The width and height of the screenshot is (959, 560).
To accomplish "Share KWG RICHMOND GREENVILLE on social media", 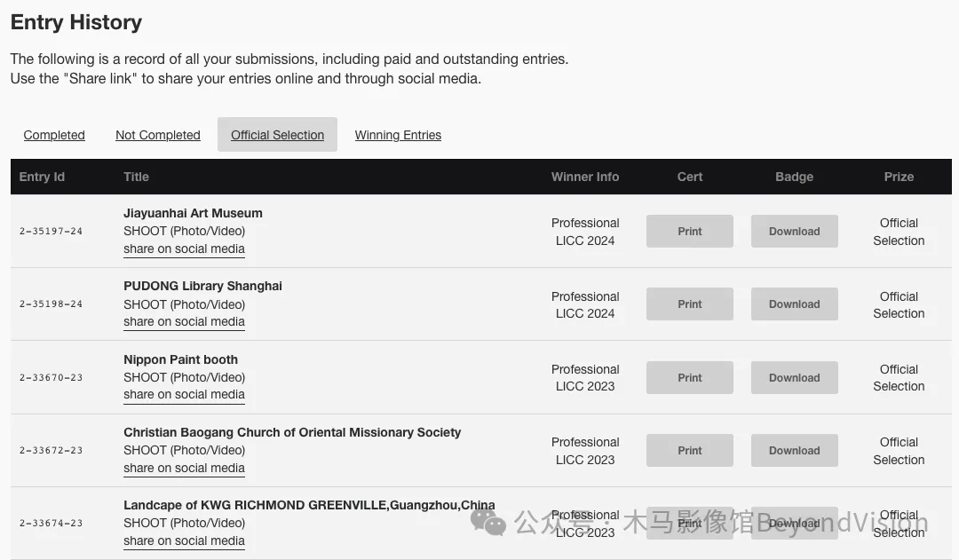I will (184, 541).
